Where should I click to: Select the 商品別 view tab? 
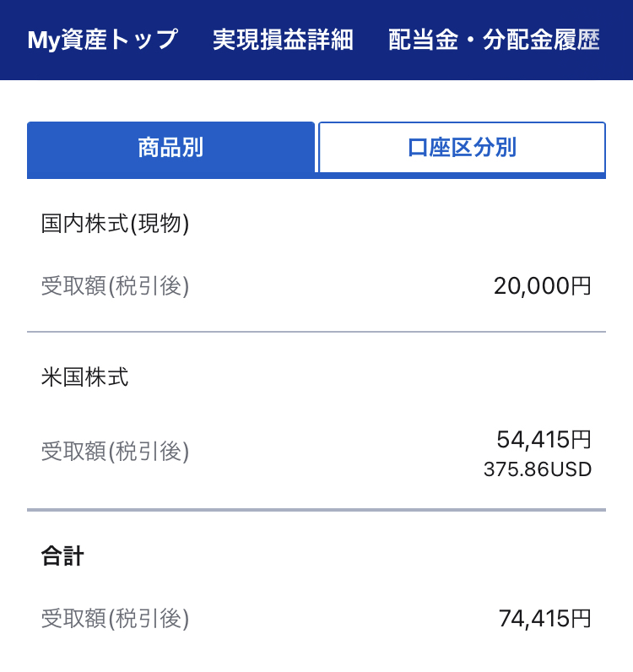coord(170,148)
